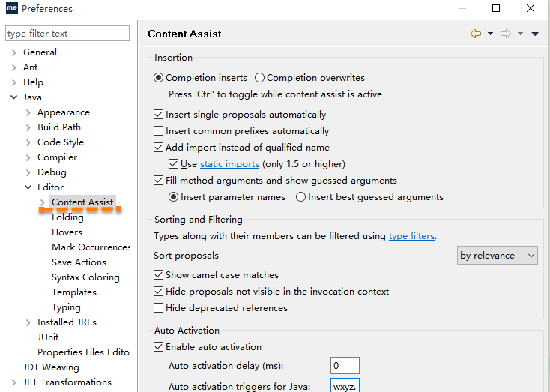Select Templates preference page

click(74, 292)
